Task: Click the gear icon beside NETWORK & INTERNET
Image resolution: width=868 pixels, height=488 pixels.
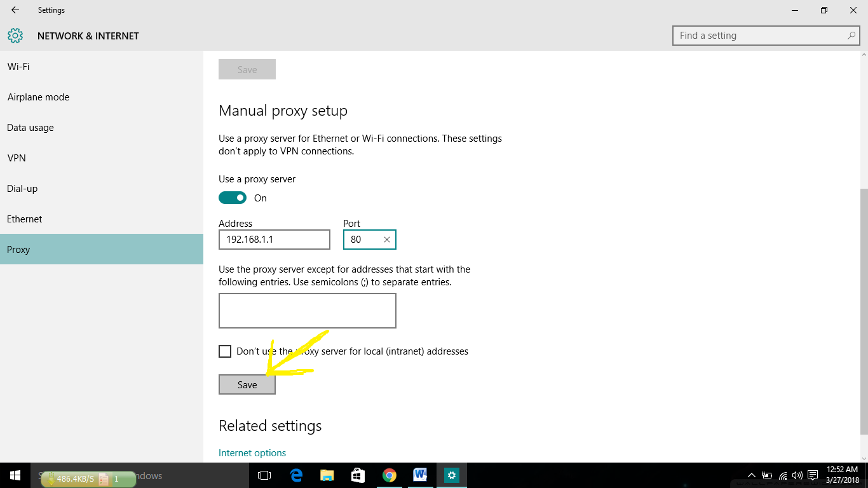Action: pyautogui.click(x=15, y=36)
